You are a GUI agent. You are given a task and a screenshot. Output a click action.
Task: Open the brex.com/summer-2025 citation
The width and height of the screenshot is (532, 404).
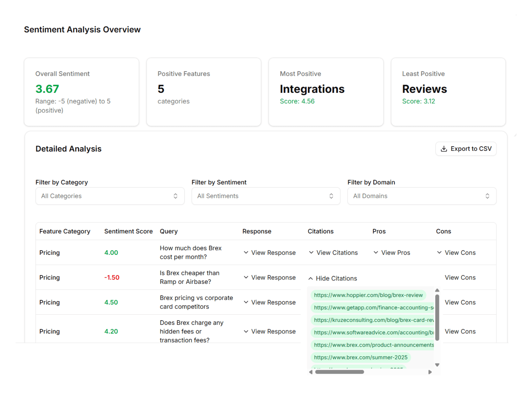coord(360,357)
